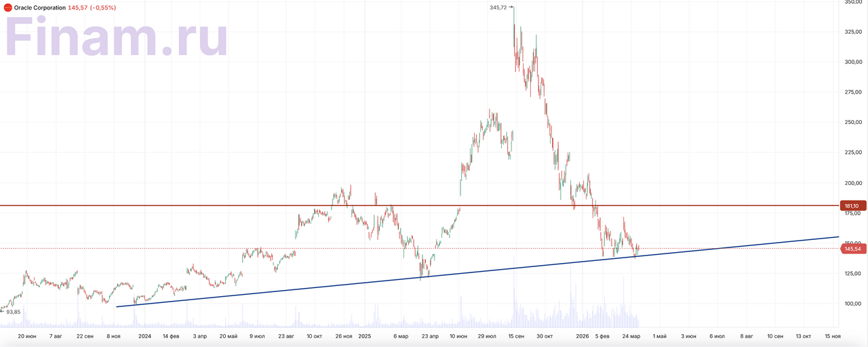Click the 350,00 price axis label
The width and height of the screenshot is (868, 347).
click(x=852, y=3)
